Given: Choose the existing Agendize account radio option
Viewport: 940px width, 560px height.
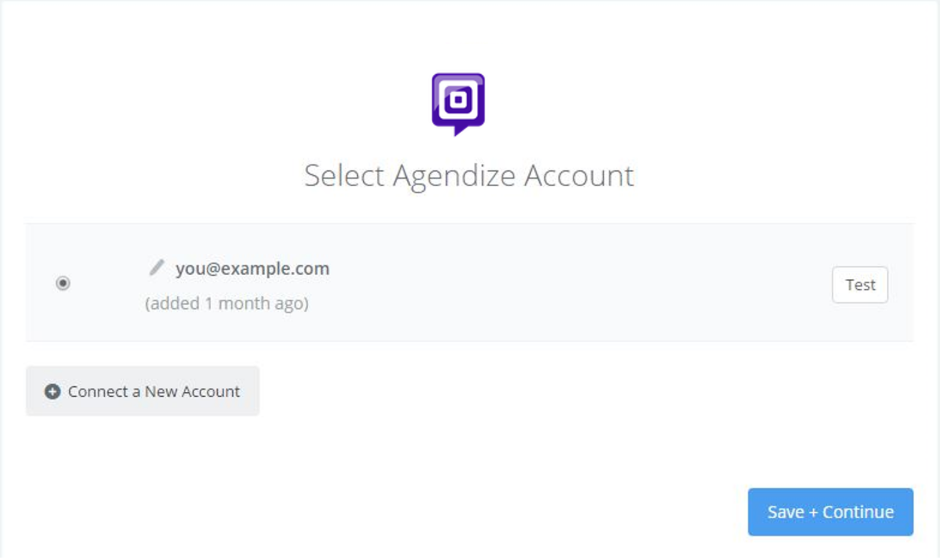Looking at the screenshot, I should (63, 282).
